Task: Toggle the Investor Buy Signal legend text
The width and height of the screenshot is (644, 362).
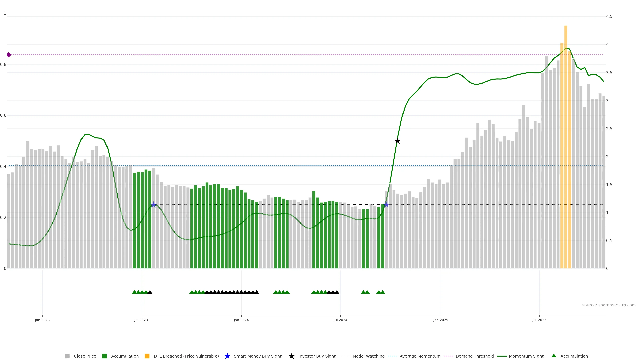Action: (x=318, y=356)
